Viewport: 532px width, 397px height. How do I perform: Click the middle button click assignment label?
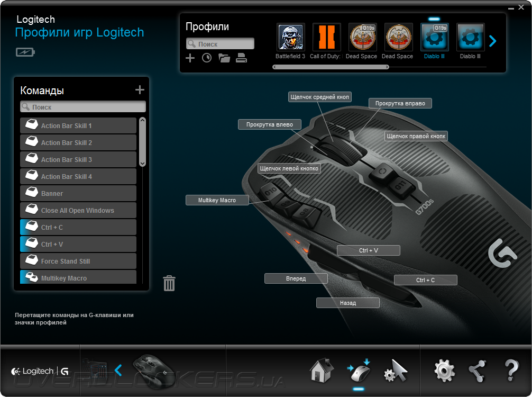pyautogui.click(x=319, y=97)
